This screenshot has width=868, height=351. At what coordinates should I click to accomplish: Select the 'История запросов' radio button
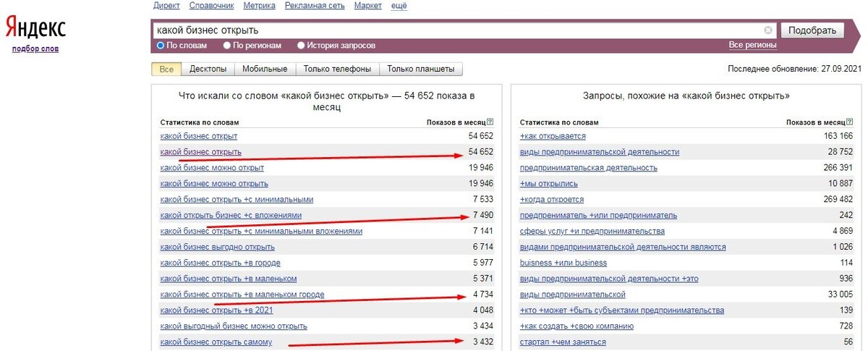point(301,45)
